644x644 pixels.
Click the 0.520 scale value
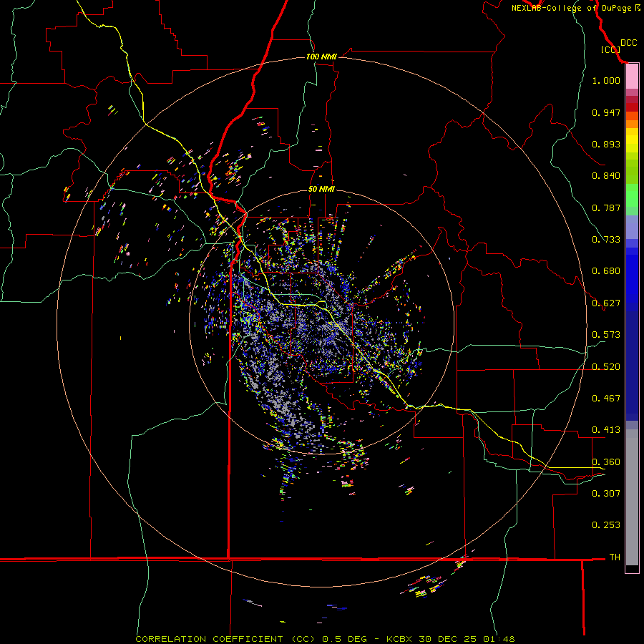point(606,367)
